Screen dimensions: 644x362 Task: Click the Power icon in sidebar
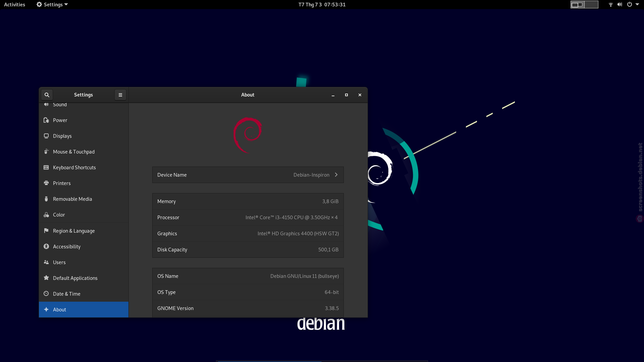(46, 120)
